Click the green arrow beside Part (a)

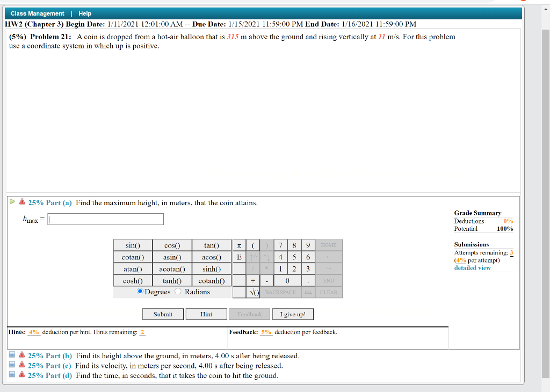tap(10, 201)
